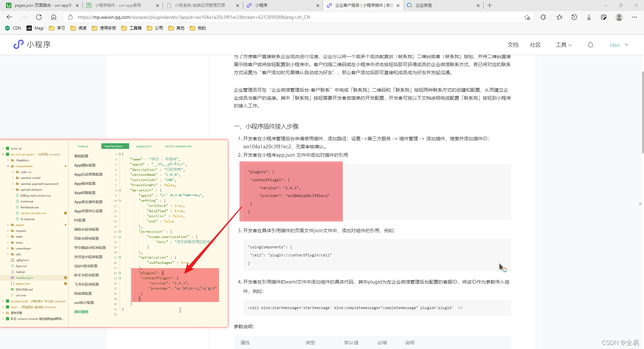Open the downloads panel
The height and width of the screenshot is (349, 644).
[x=589, y=17]
